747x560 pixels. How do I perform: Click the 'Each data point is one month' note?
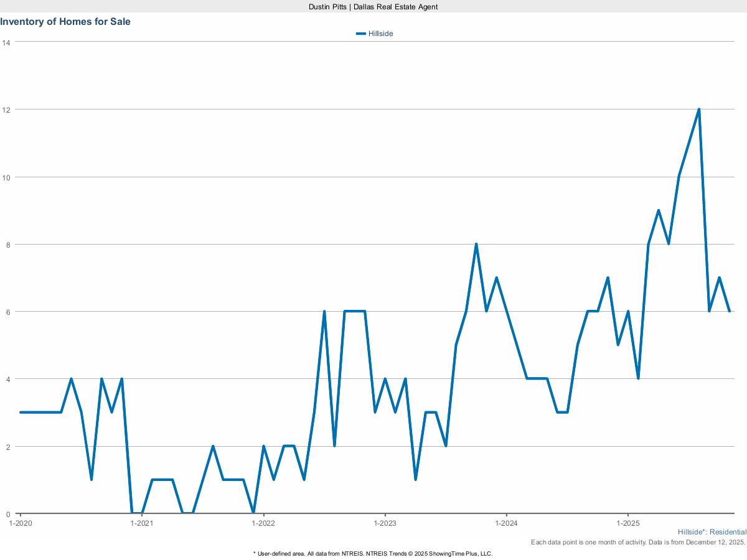638,543
